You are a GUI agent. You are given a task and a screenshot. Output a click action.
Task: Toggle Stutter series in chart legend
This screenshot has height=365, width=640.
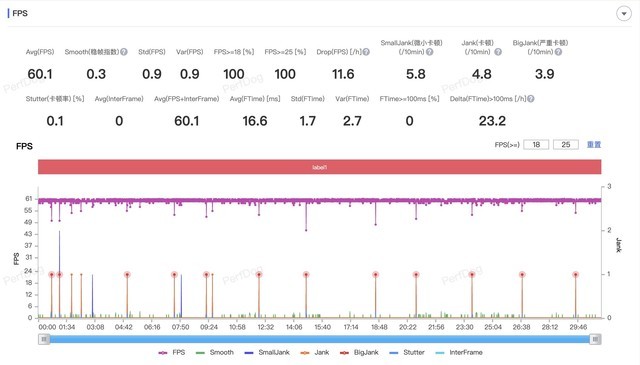coord(407,352)
